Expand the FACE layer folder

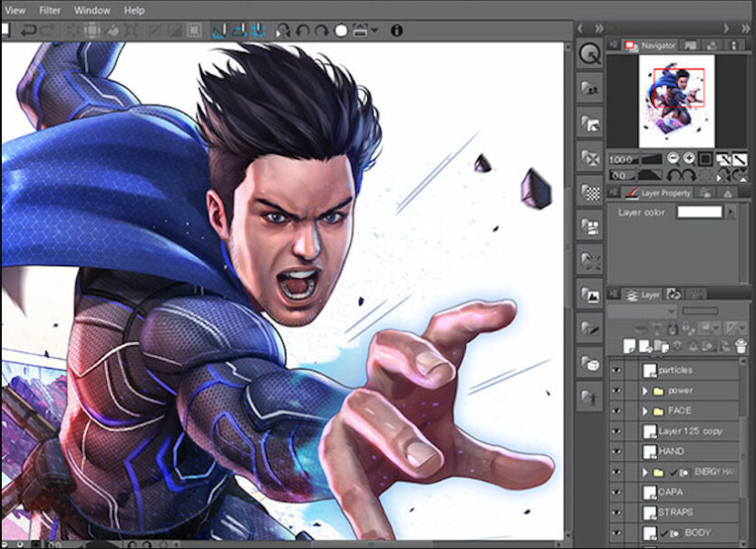(645, 410)
